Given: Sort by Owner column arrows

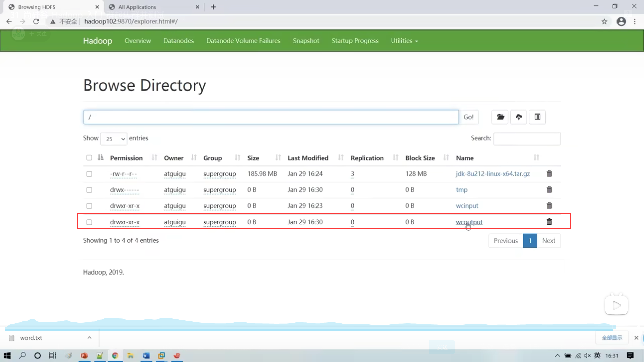Looking at the screenshot, I should (x=194, y=158).
